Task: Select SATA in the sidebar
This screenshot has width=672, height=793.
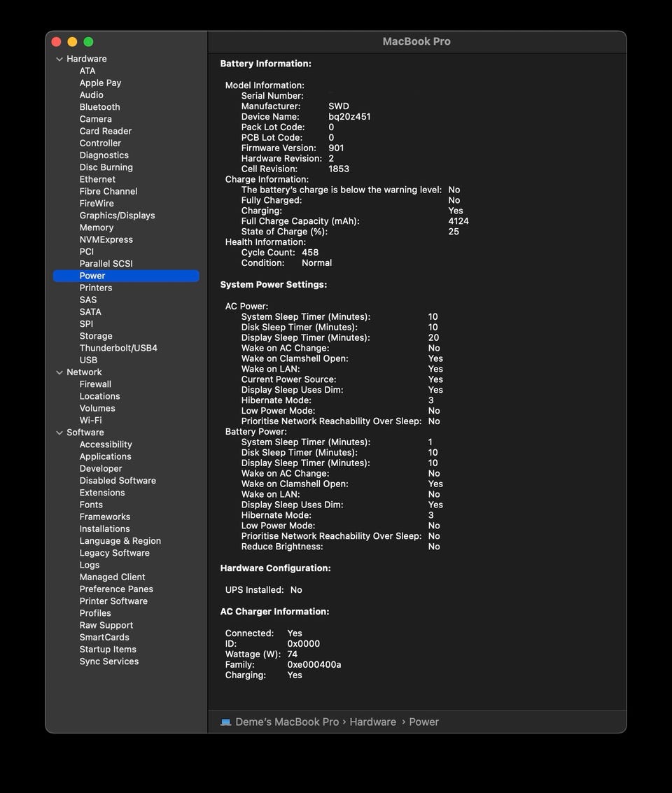Action: [x=90, y=312]
